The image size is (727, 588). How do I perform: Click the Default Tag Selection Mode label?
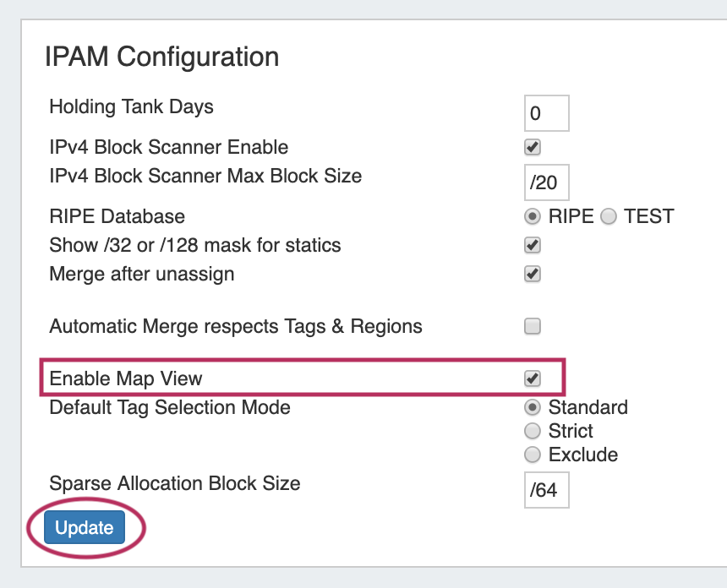point(170,407)
